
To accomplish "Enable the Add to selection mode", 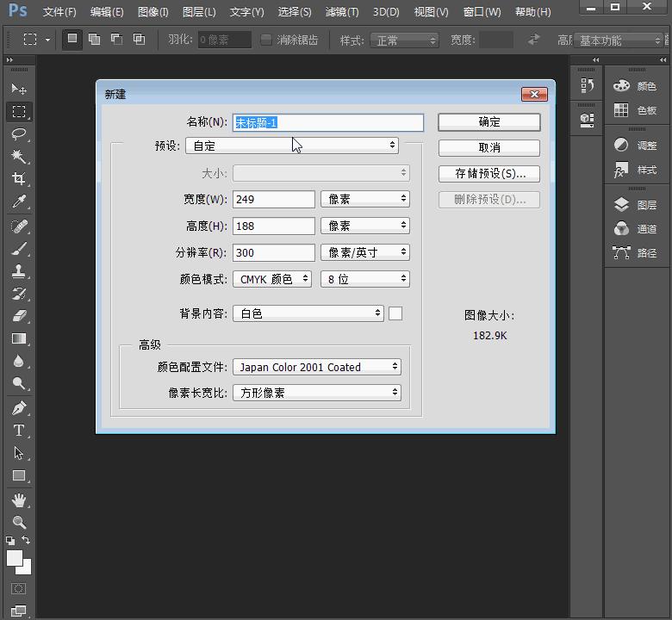I will tap(94, 40).
